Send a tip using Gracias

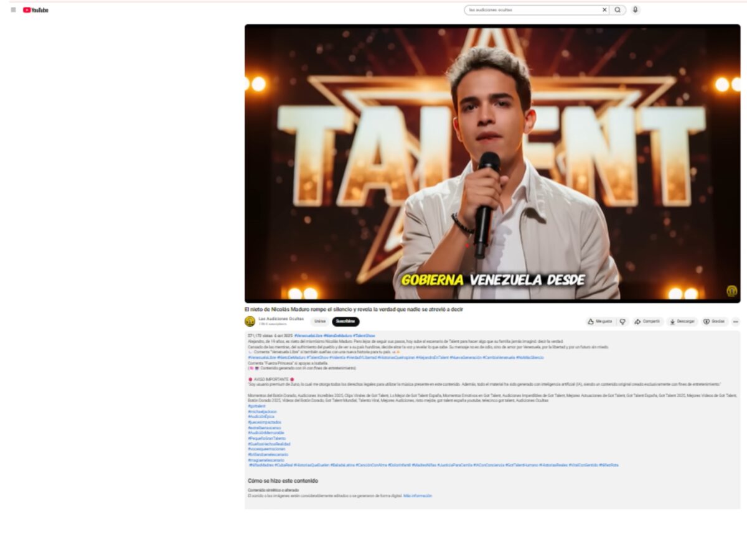tap(714, 322)
